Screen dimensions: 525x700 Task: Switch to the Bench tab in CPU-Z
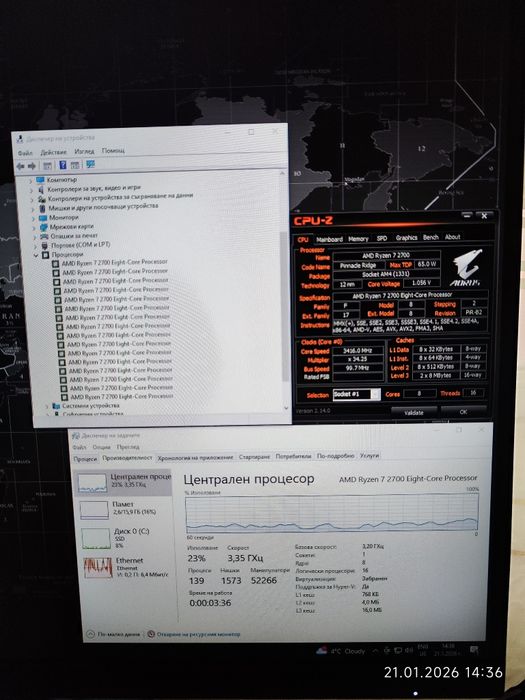coord(431,238)
